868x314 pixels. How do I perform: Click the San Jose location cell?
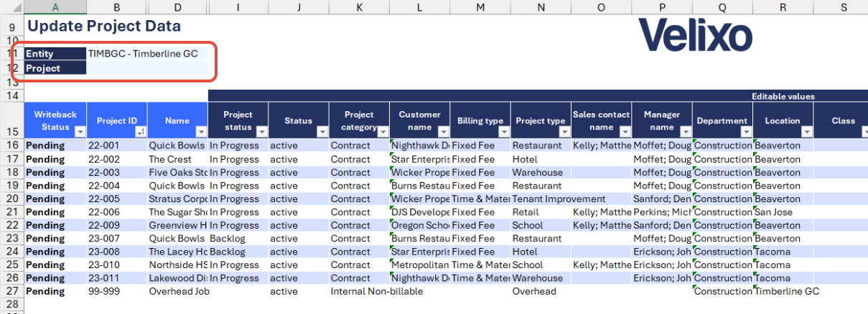[783, 212]
